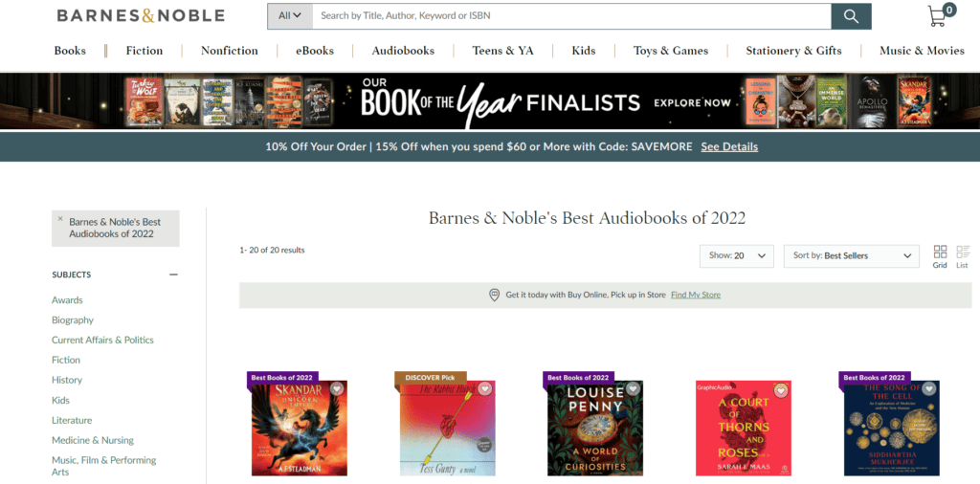This screenshot has width=980, height=484.
Task: Collapse the Subjects filter section
Action: 174,275
